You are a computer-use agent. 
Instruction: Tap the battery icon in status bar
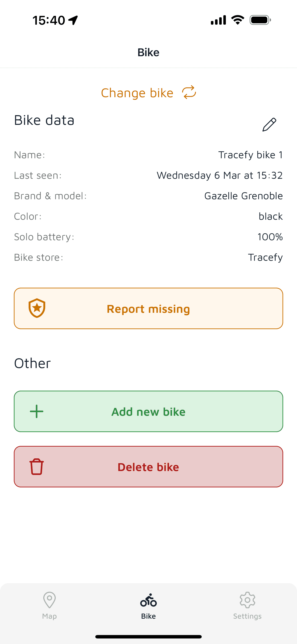[260, 20]
